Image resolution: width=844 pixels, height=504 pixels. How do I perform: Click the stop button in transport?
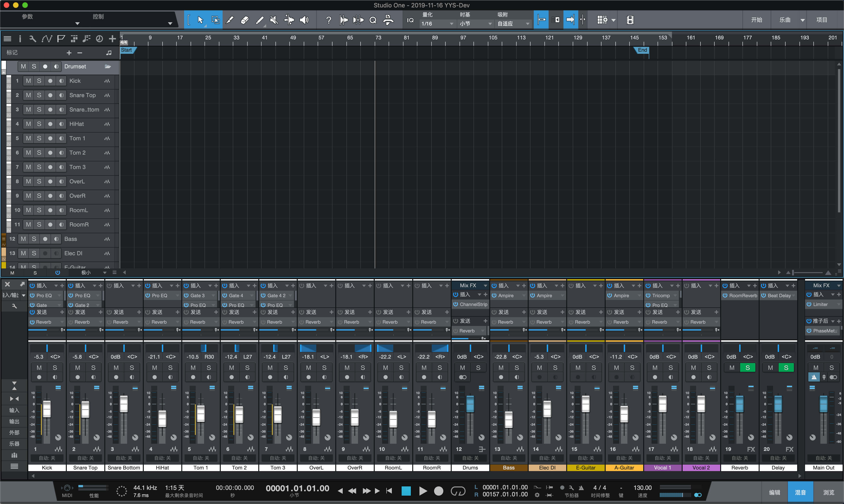tap(406, 491)
